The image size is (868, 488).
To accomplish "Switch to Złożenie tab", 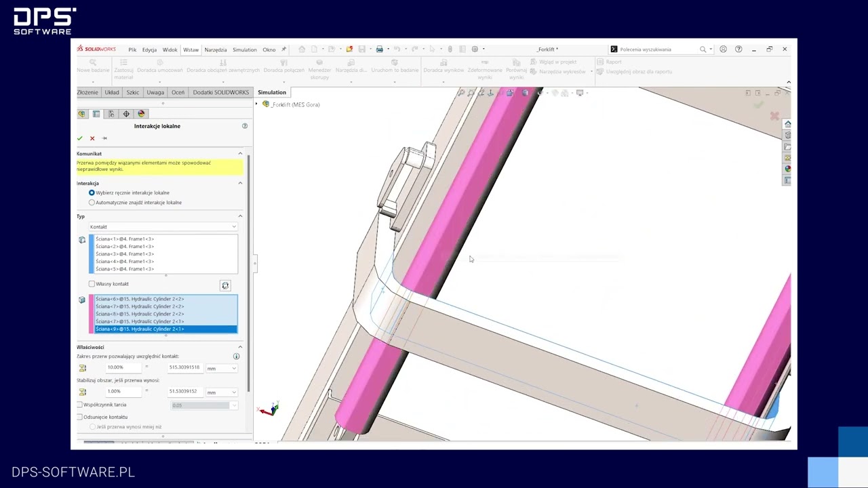I will (87, 92).
